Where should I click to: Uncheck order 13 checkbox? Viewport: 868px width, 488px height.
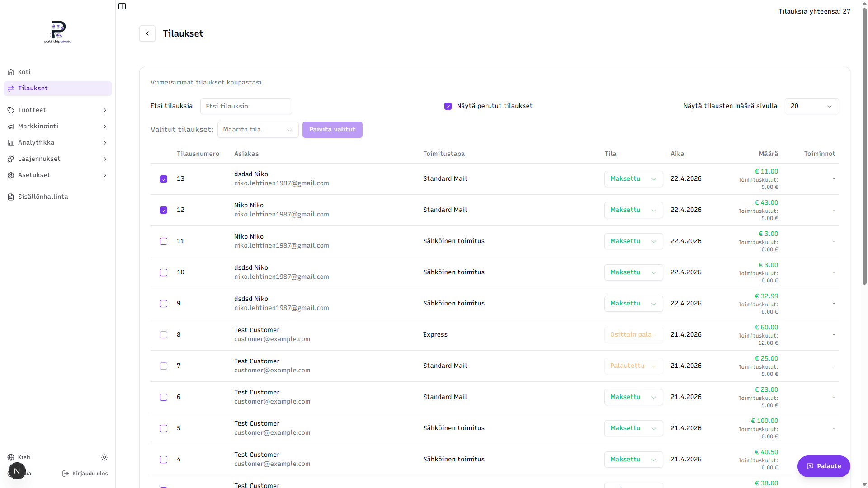(164, 179)
